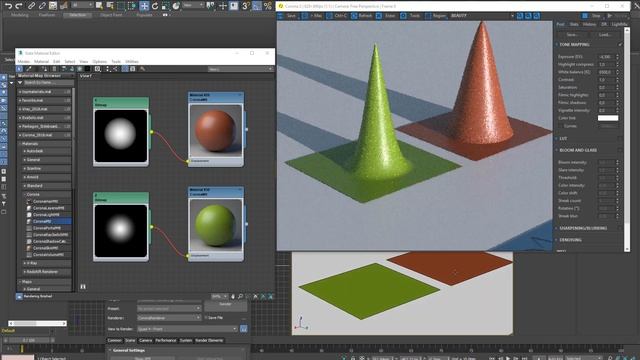The image size is (640, 360).
Task: Open the Preset dropdown in Render Setup
Action: pos(169,309)
